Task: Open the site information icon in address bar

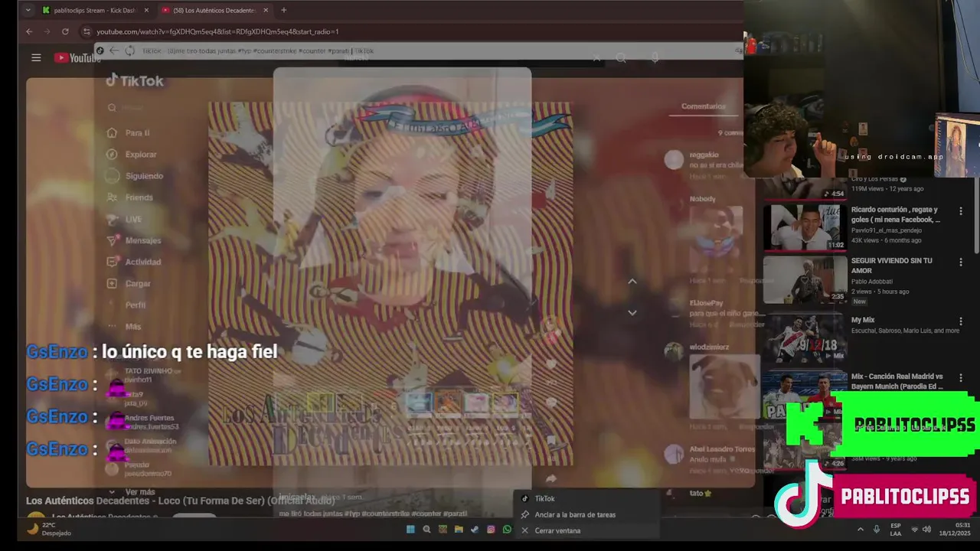Action: pos(87,31)
